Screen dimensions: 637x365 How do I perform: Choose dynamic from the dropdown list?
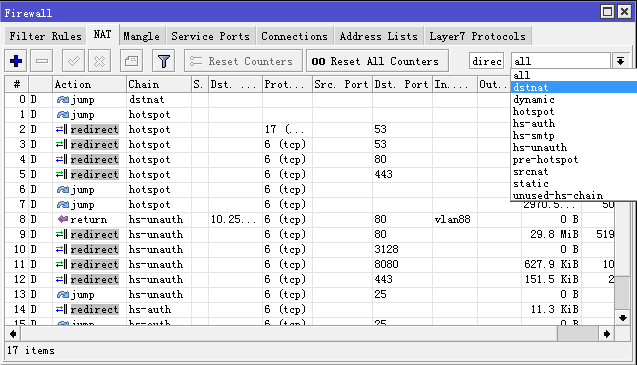click(574, 100)
